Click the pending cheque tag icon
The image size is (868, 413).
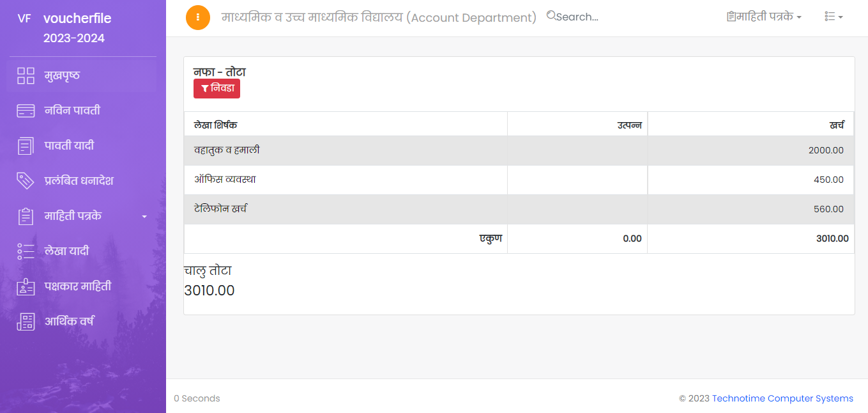click(26, 181)
